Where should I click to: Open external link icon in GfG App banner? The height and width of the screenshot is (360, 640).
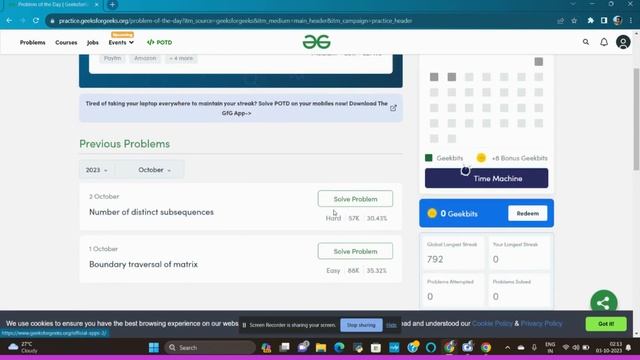[393, 108]
